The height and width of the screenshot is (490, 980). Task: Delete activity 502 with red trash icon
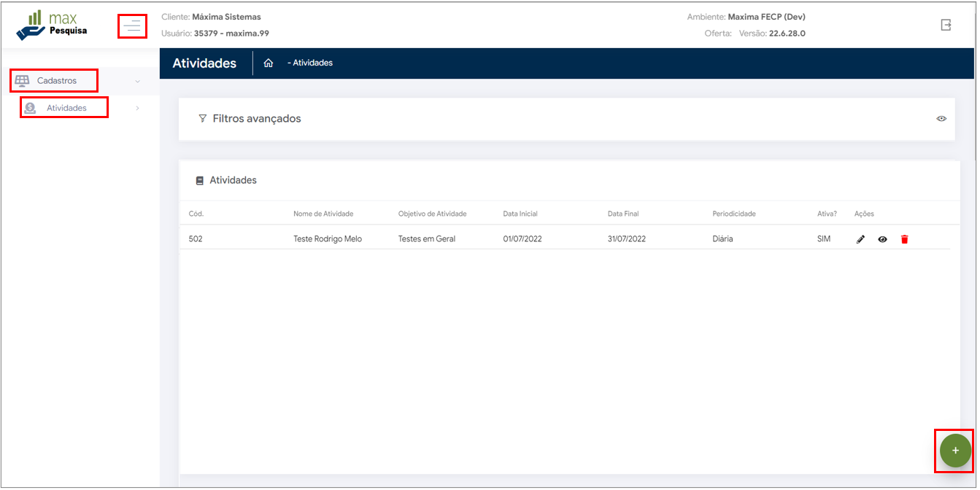coord(904,239)
